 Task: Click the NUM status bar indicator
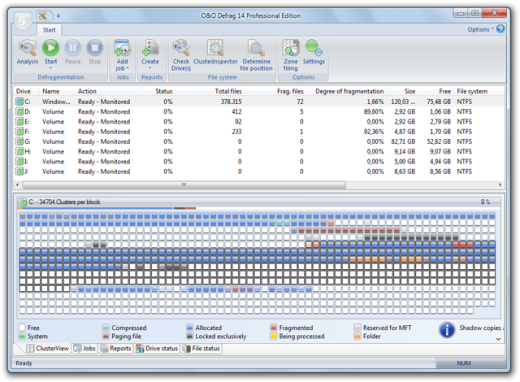463,363
